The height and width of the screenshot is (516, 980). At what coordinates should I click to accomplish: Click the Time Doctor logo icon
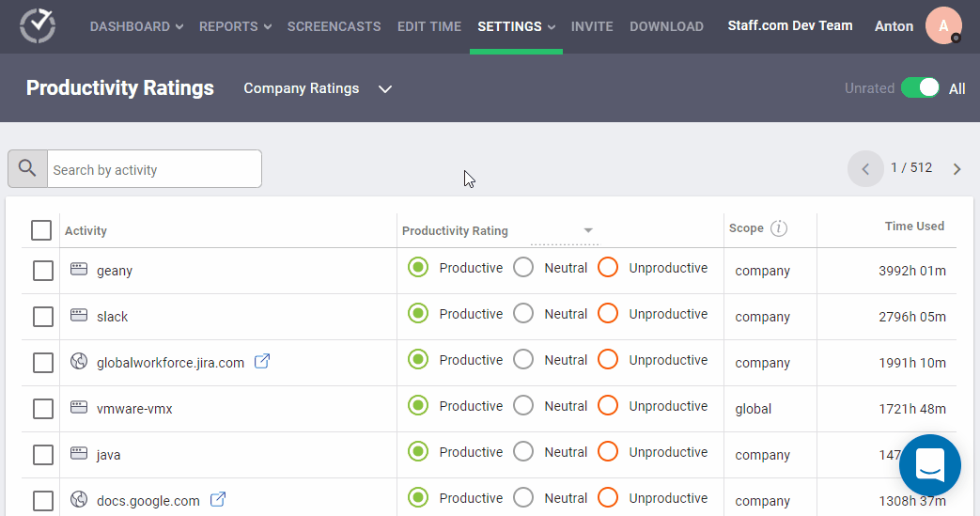(x=38, y=26)
